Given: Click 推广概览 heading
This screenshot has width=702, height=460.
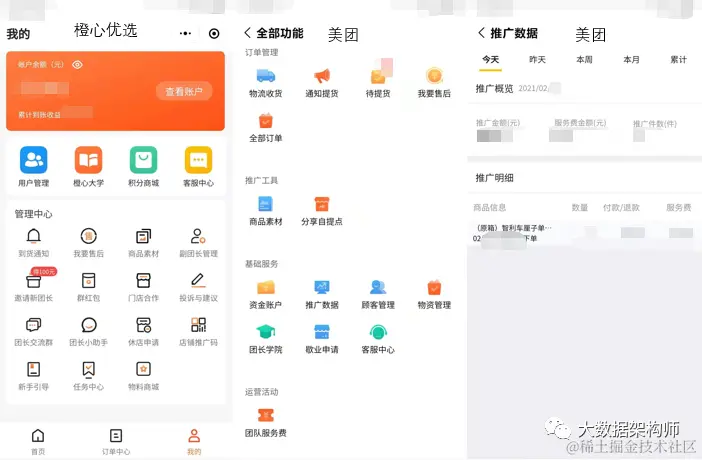Looking at the screenshot, I should [x=495, y=89].
